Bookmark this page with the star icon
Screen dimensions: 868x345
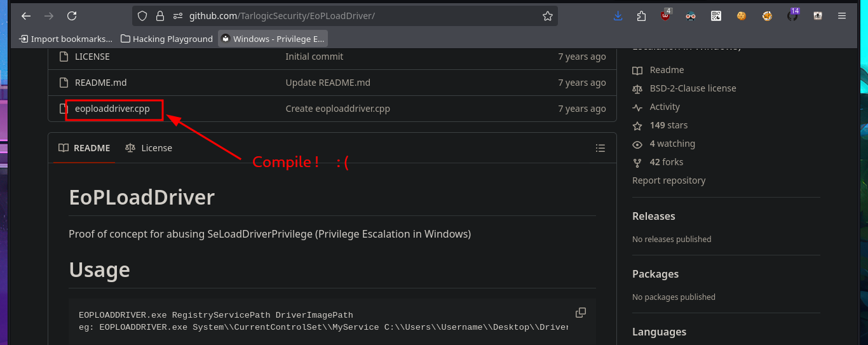(547, 16)
